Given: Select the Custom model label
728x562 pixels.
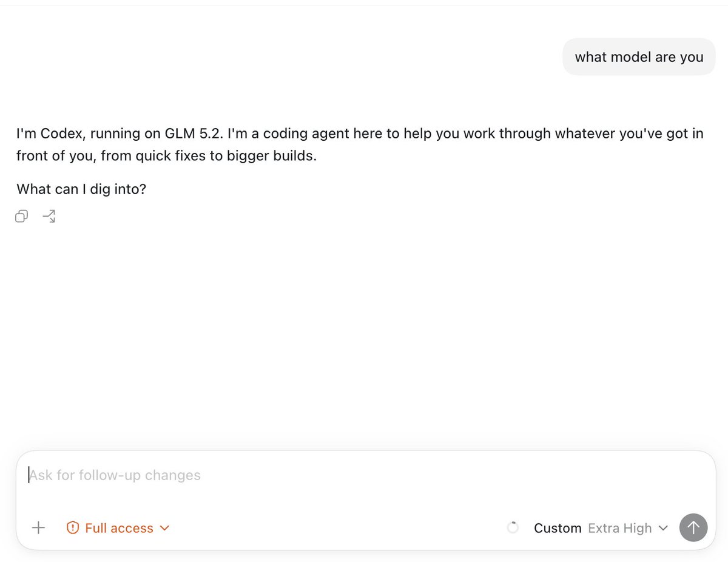Looking at the screenshot, I should click(x=558, y=528).
